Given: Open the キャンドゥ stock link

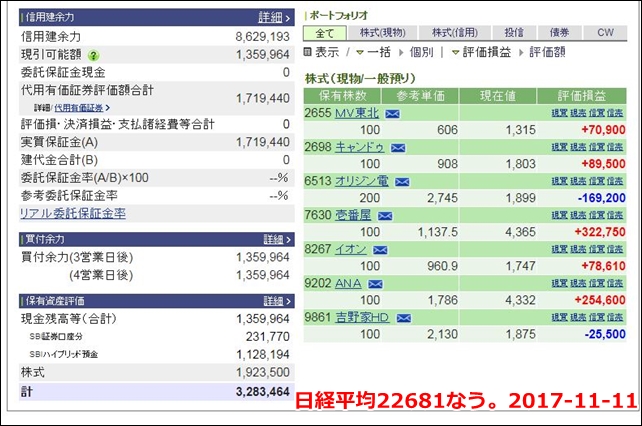Looking at the screenshot, I should pos(360,147).
